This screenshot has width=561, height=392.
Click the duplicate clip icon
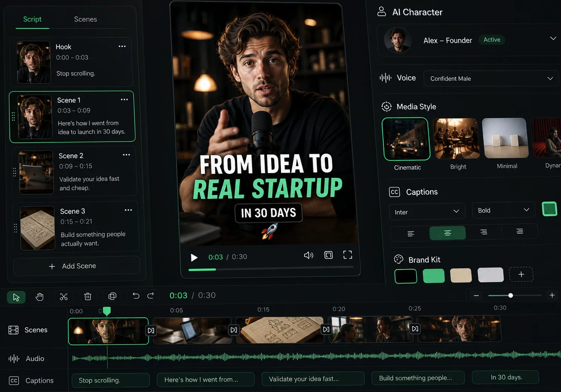click(x=112, y=296)
